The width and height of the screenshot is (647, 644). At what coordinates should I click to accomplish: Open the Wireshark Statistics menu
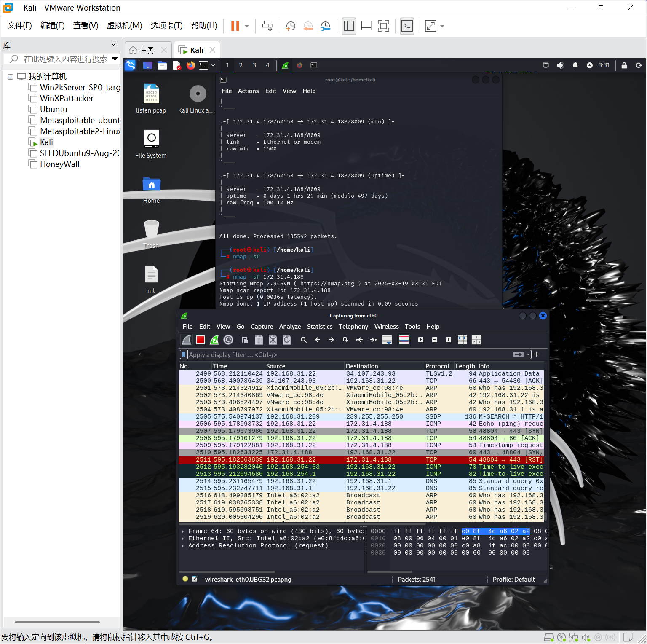[320, 327]
